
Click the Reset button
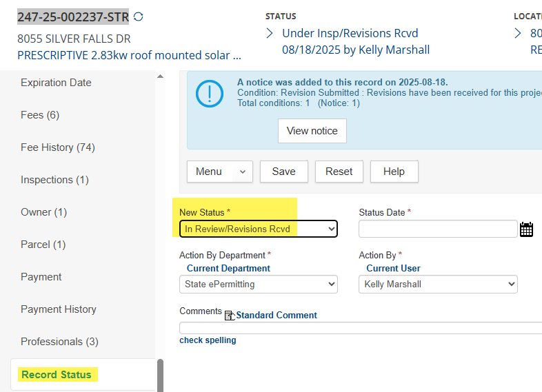(339, 172)
